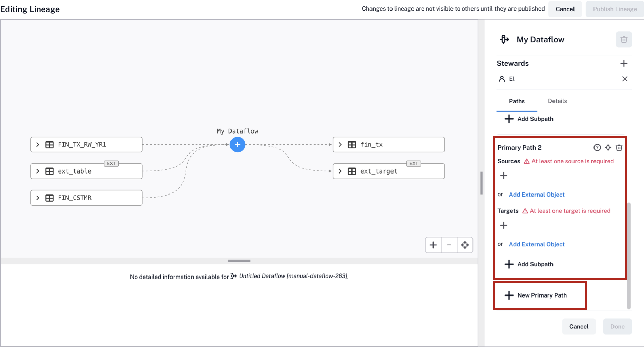Click the blue My Dataflow plus node
The height and width of the screenshot is (347, 644).
[238, 145]
